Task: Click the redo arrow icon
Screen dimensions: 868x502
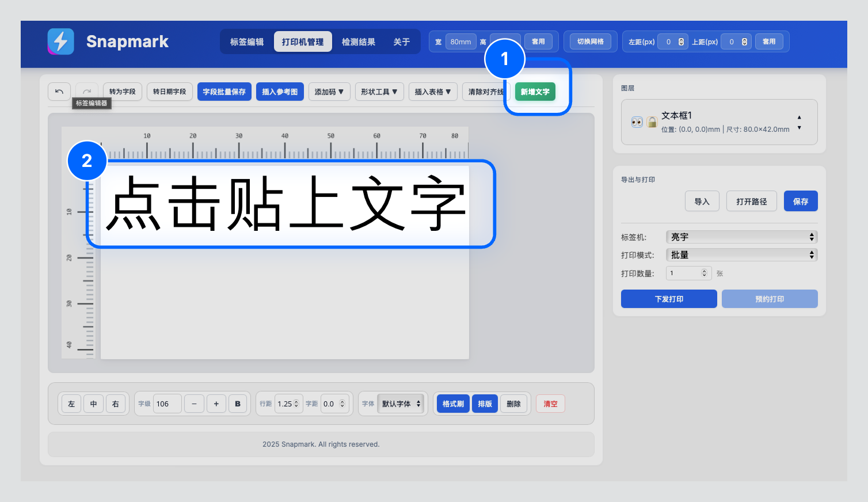Action: coord(86,92)
